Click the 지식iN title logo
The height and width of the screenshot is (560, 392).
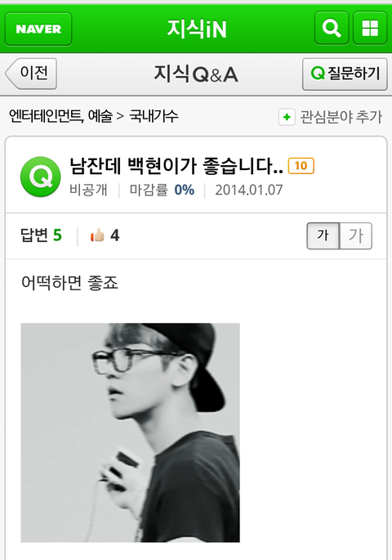click(x=197, y=29)
